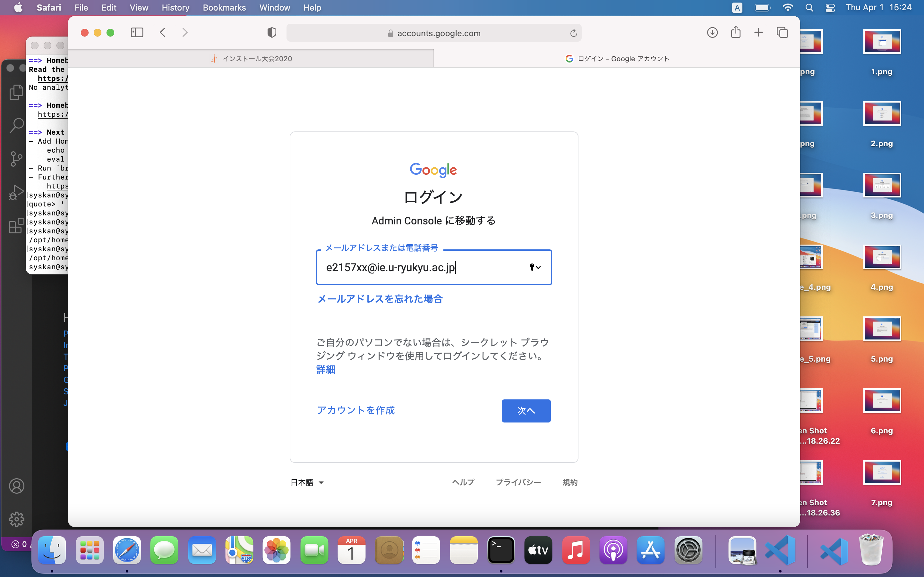Open a new tab with plus icon

(x=758, y=33)
